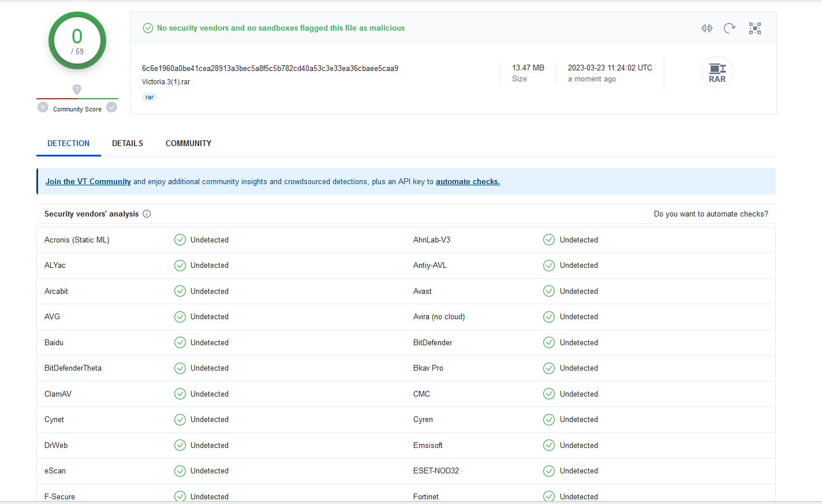Reanalyze the file with the refresh icon

pyautogui.click(x=730, y=28)
